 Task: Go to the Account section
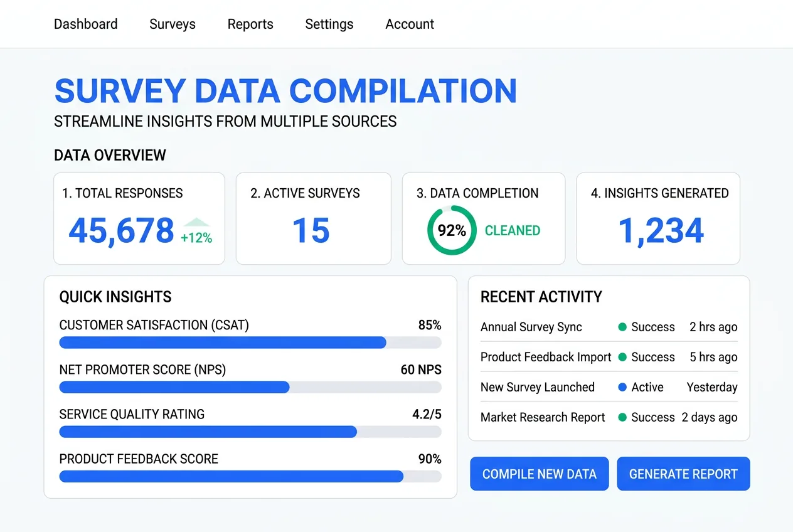point(409,24)
